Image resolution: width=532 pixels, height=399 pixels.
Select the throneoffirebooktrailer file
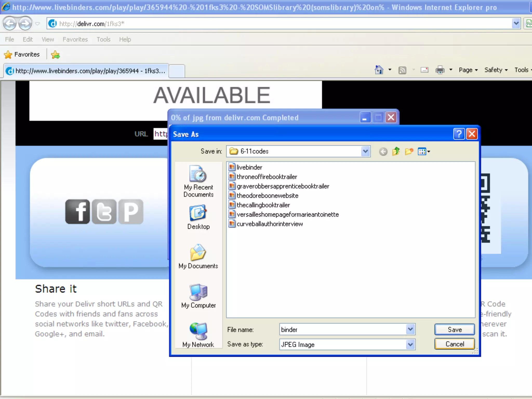[x=267, y=177]
